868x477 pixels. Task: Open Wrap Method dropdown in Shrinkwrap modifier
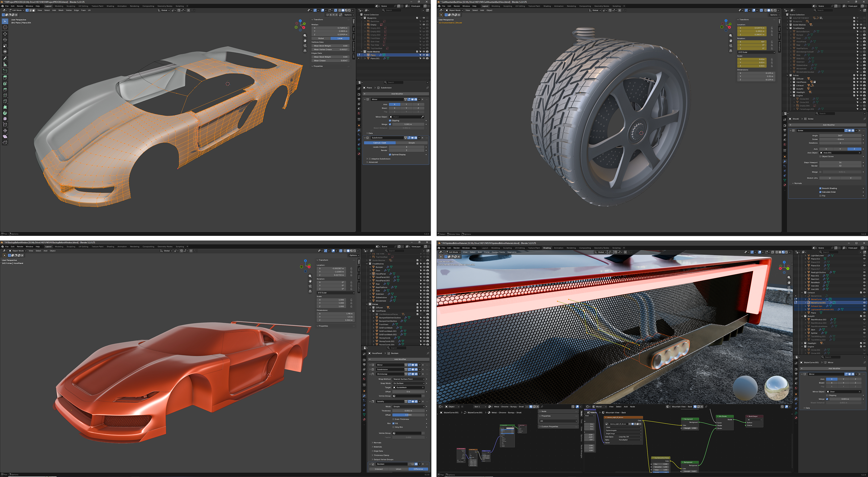click(x=409, y=379)
